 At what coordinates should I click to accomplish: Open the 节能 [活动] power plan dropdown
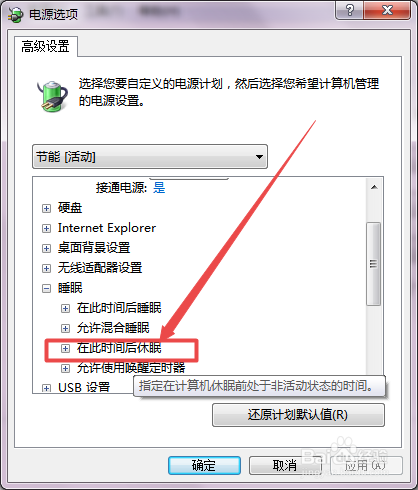coord(150,157)
